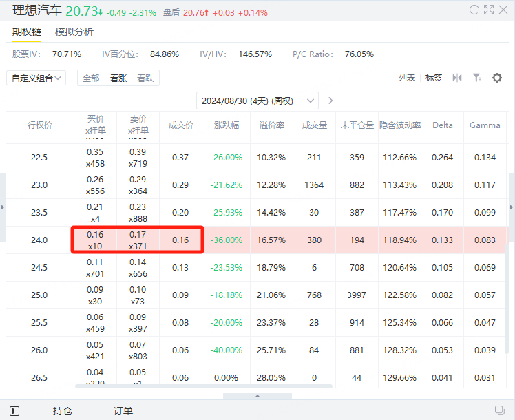Click the IV/HV value 146.57%
This screenshot has width=515, height=420.
(x=255, y=54)
